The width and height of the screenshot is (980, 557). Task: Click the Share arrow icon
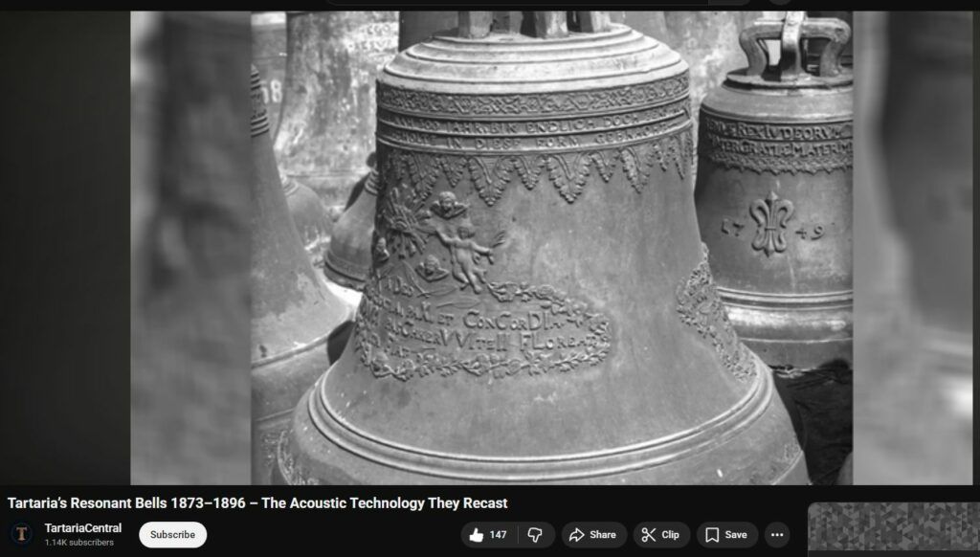click(577, 535)
